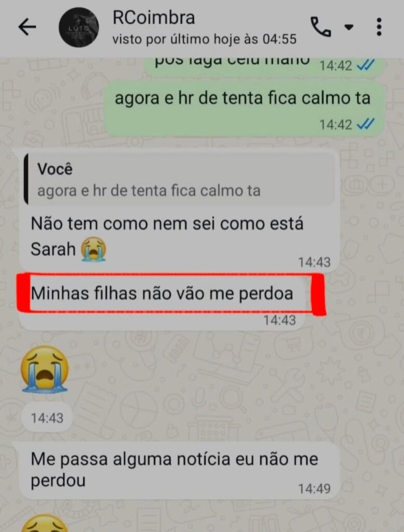Expand the call options dropdown arrow
The width and height of the screenshot is (404, 532).
tap(349, 27)
